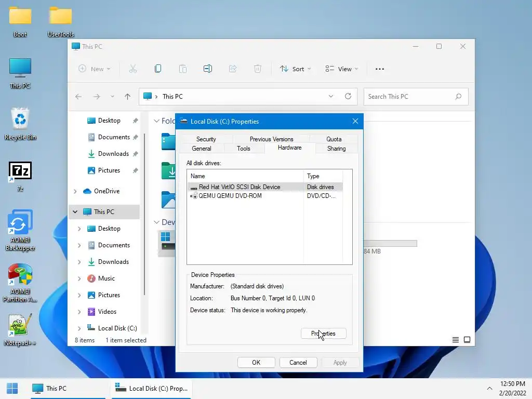Screen dimensions: 532x399
Task: Open the Windows Start button
Action: pos(12,388)
